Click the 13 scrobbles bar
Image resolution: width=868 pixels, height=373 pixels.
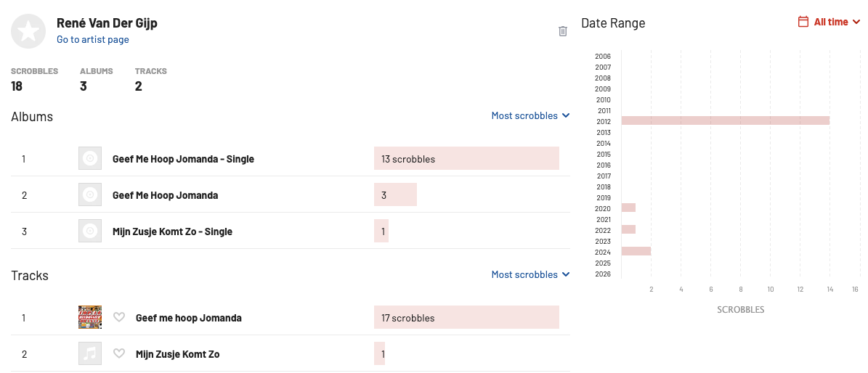tap(466, 159)
